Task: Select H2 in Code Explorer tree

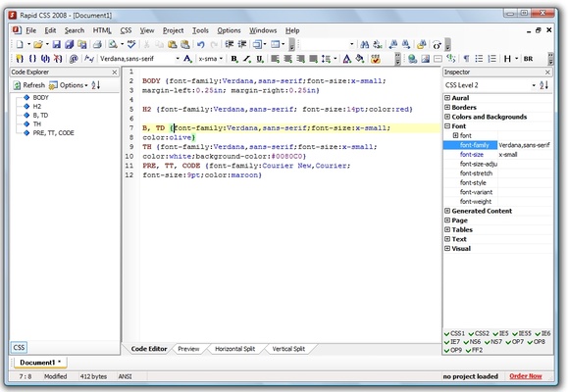Action: (x=37, y=106)
